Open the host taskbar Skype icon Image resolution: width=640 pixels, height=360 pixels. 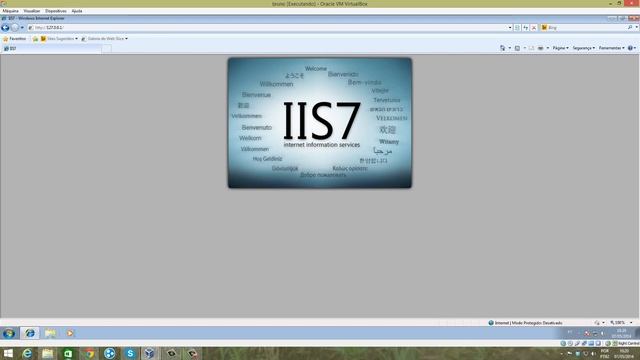click(x=130, y=353)
